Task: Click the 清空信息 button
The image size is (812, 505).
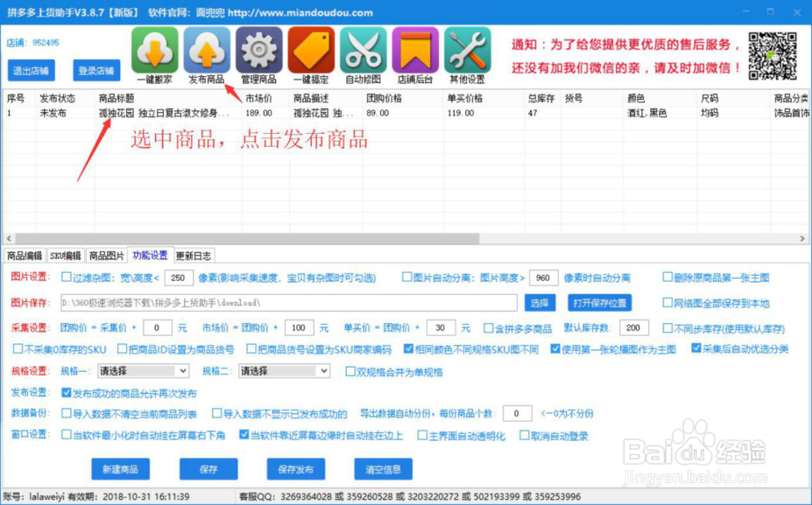Action: (383, 469)
